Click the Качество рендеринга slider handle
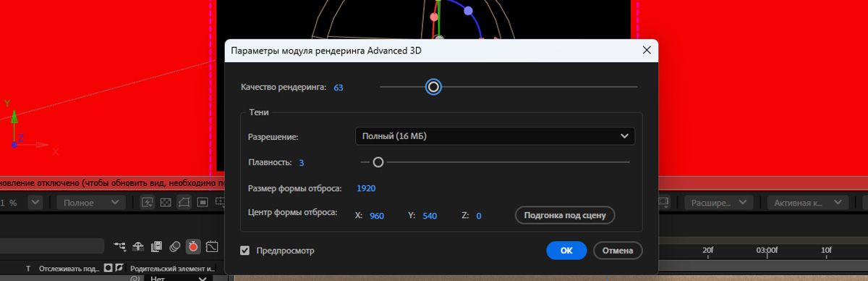 [x=433, y=87]
